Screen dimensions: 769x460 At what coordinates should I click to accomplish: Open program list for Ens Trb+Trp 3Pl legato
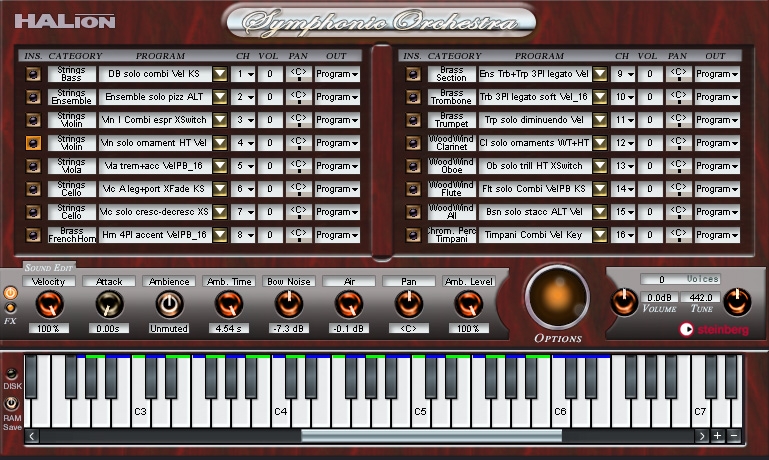[x=600, y=74]
